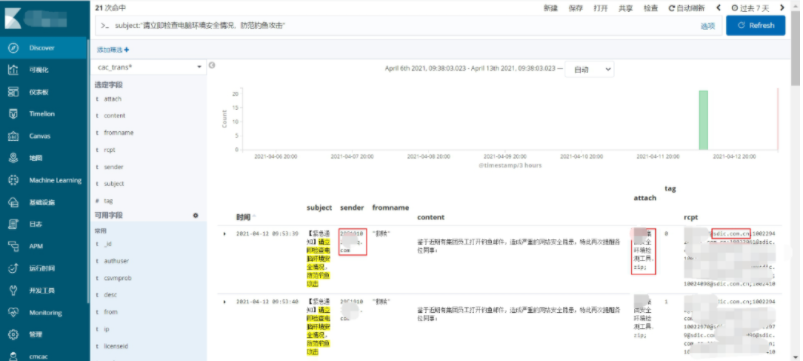Screen dimensions: 803x361
Task: Click the blue Refresh button
Action: (755, 25)
